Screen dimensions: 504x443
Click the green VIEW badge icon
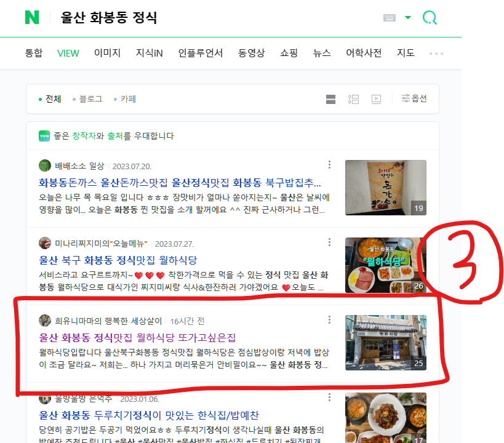[44, 136]
